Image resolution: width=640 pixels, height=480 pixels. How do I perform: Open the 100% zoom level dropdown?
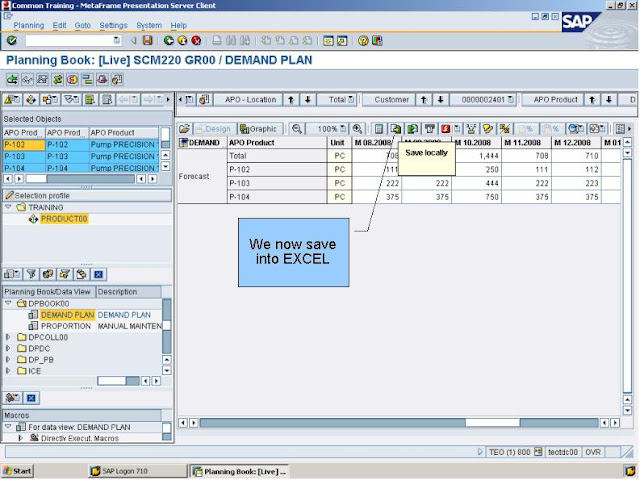point(343,129)
